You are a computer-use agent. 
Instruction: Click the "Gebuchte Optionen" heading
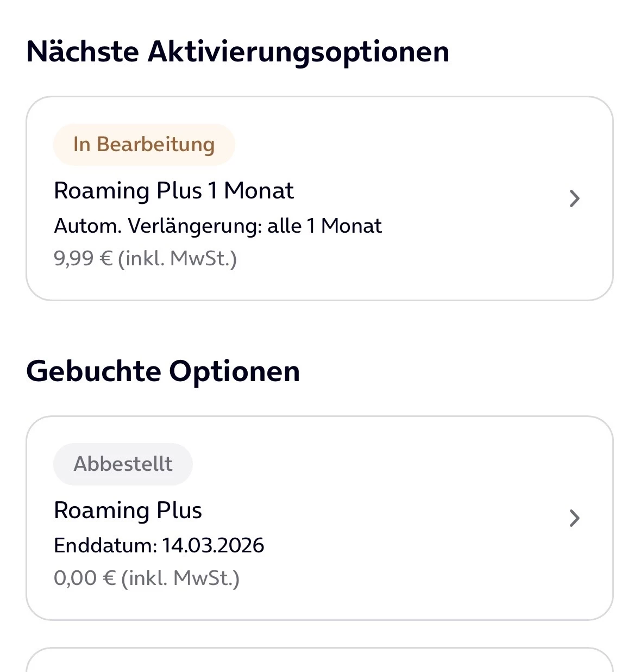(x=162, y=371)
